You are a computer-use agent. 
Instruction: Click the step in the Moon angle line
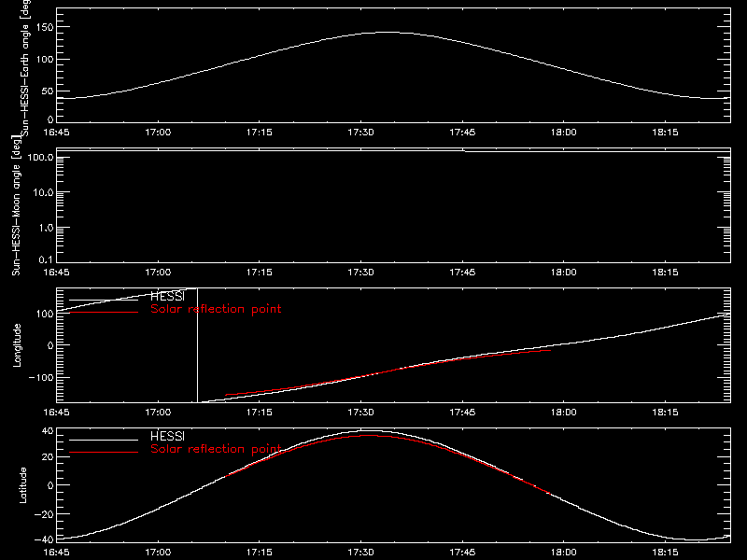[x=464, y=151]
